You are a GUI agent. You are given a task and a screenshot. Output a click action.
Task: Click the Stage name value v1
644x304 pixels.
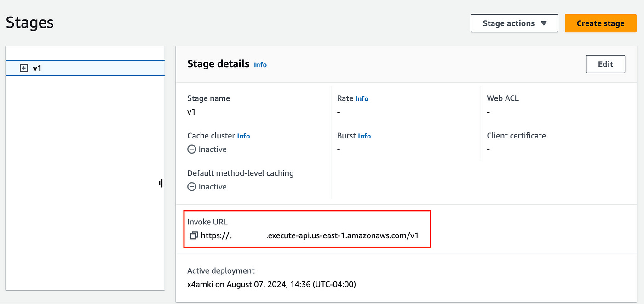tap(191, 112)
